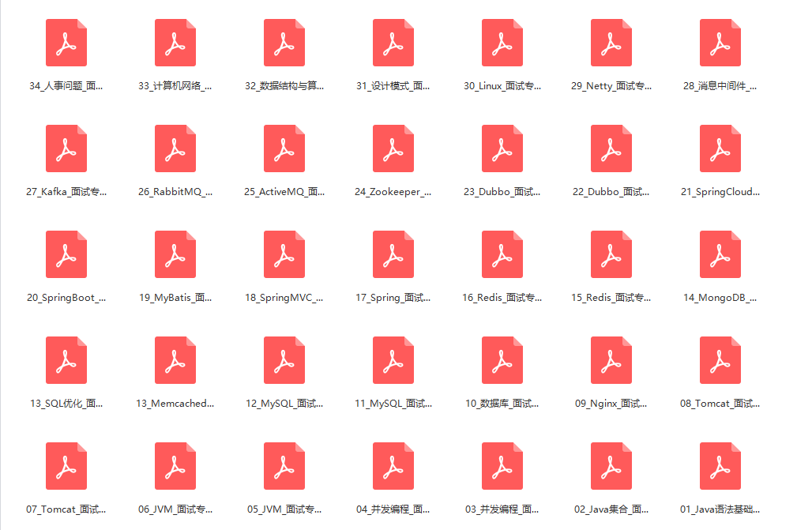Select the 28_消息中间件 PDF icon
The width and height of the screenshot is (812, 530).
(720, 43)
